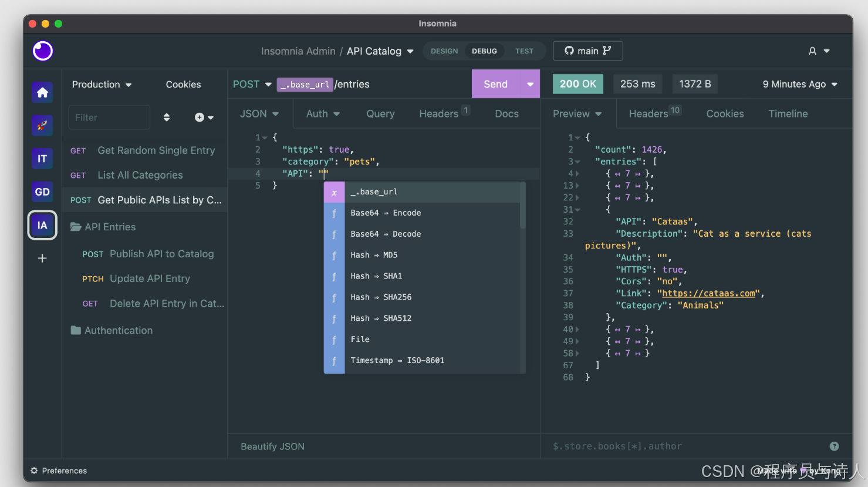Select Get Random Single Entry request
The width and height of the screenshot is (868, 487).
pos(144,150)
